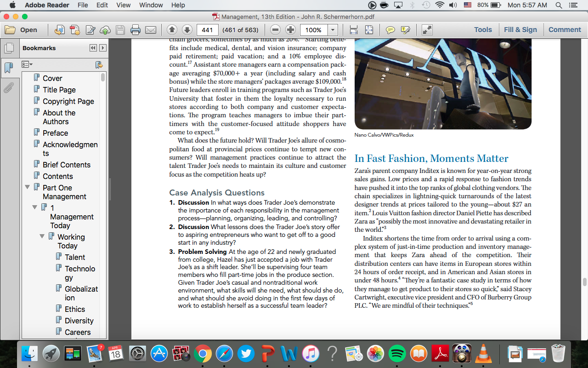This screenshot has height=368, width=588.
Task: Switch to read mode with the expand icon
Action: [x=427, y=30]
